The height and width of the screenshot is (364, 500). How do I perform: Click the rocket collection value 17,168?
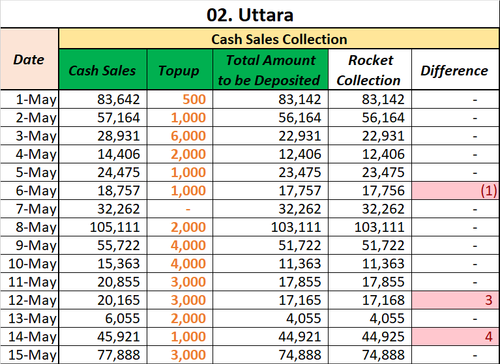370,300
